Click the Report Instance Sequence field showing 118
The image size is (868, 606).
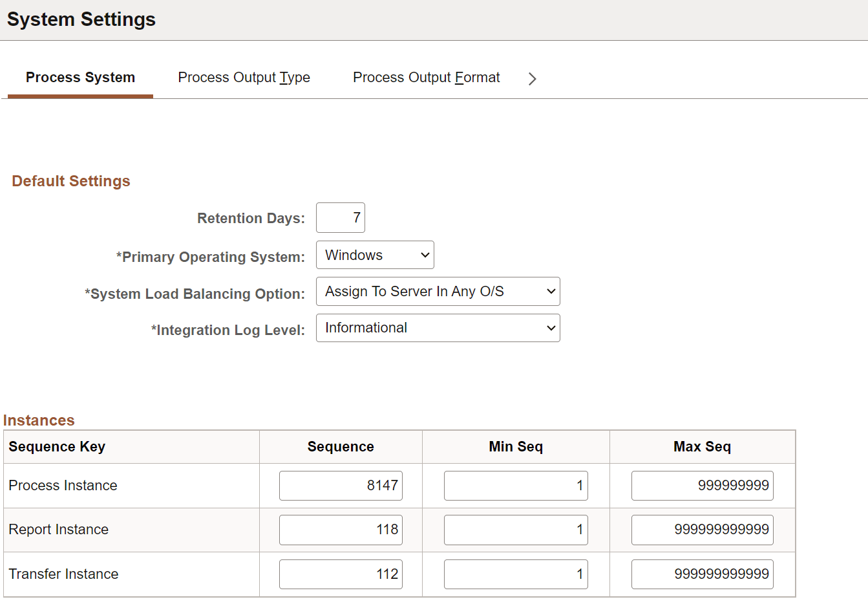341,530
